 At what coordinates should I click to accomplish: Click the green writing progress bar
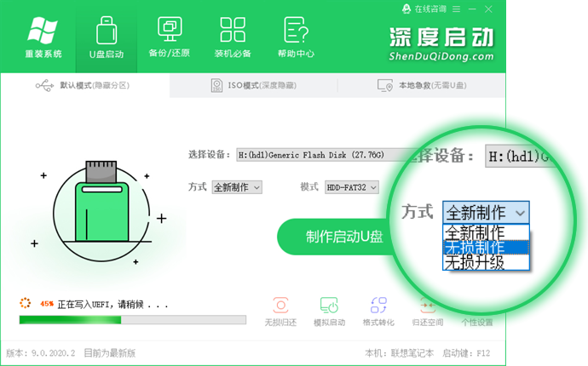tap(133, 319)
